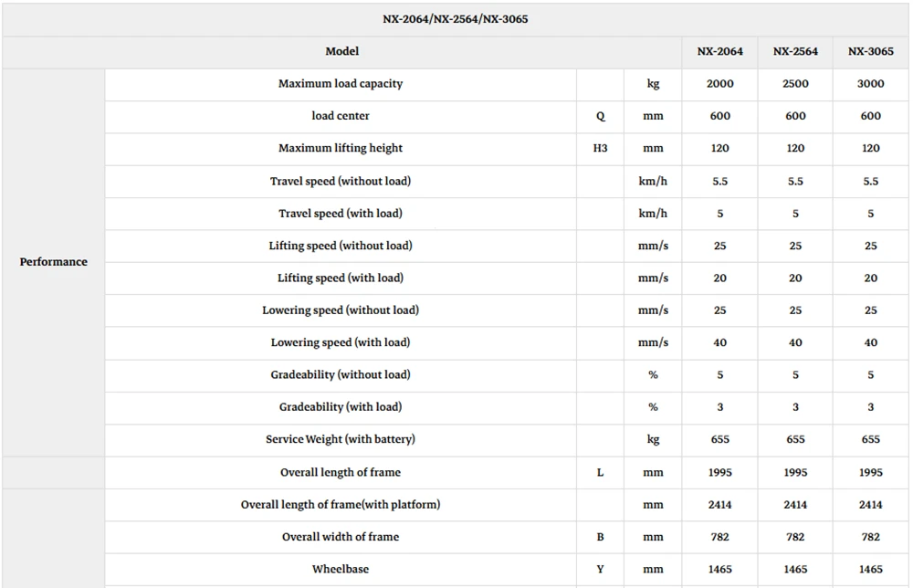Screen dimensions: 913x588
Task: Select Lifting speed (without load) label
Action: click(x=341, y=246)
